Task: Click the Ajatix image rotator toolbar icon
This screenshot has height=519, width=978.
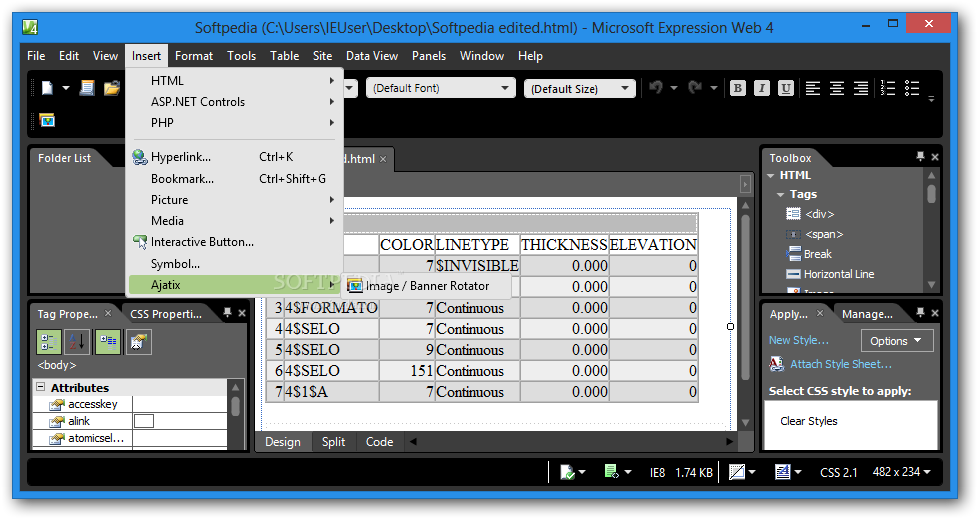Action: [47, 120]
